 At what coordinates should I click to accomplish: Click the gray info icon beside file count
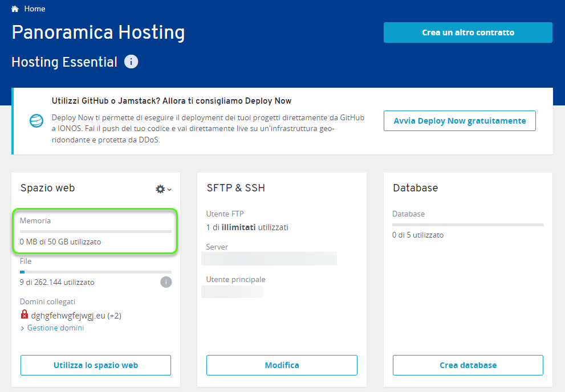[x=166, y=282]
